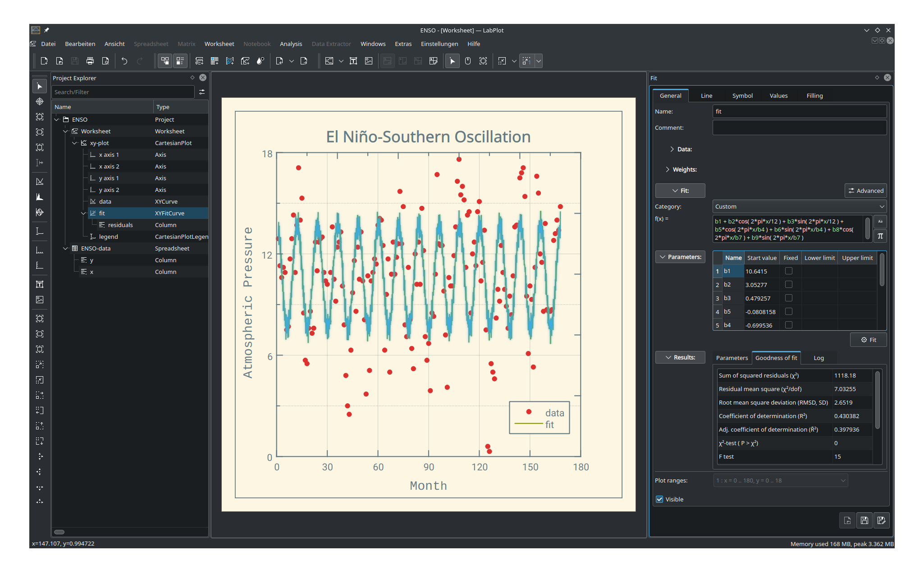
Task: Click the add image toolbar icon
Action: point(369,61)
